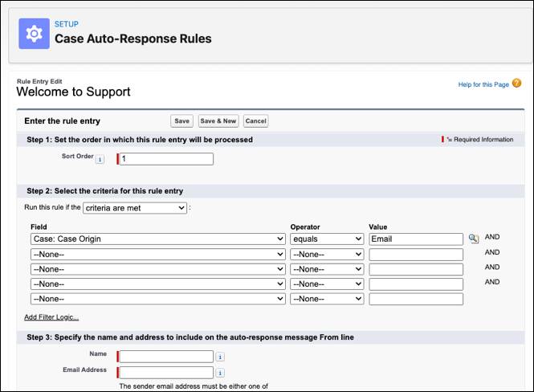Click the 'Rule Entry Edit' label
The width and height of the screenshot is (534, 392).
[39, 81]
